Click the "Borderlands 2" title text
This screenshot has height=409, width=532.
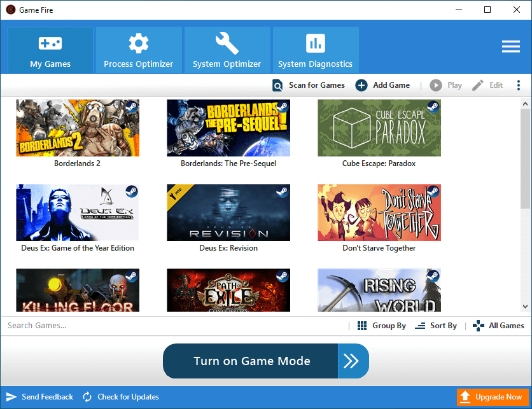[78, 163]
